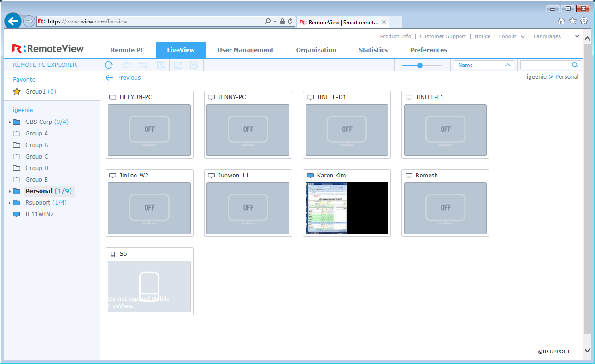Screen dimensions: 595x364
Task: Click the browser address bar URL
Action: point(88,21)
